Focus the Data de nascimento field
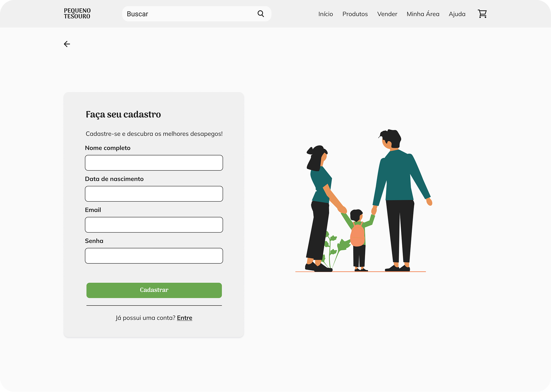Image resolution: width=551 pixels, height=392 pixels. (154, 194)
